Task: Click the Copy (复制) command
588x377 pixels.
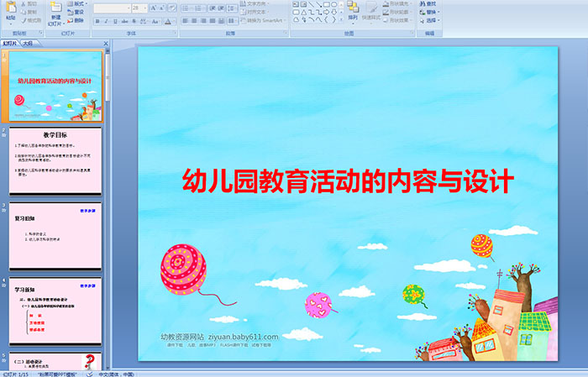Action: click(29, 12)
